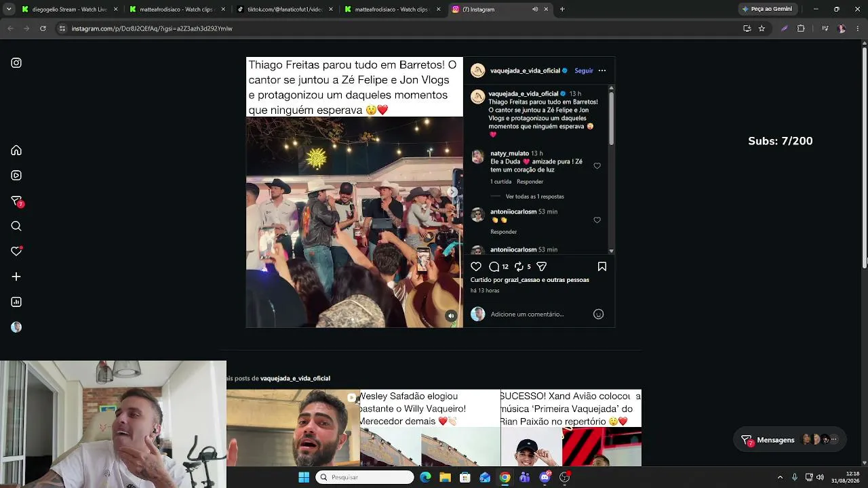Open File Explorer from the taskbar
The height and width of the screenshot is (488, 868).
(445, 477)
